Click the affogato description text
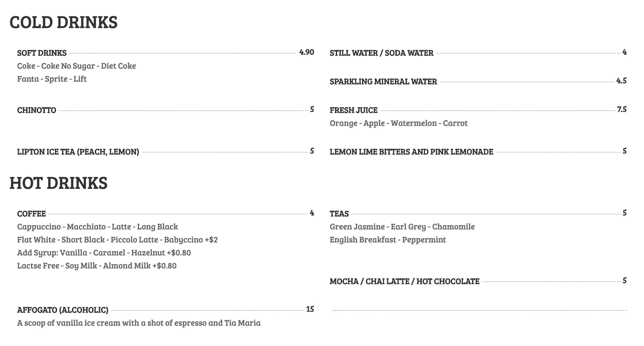The width and height of the screenshot is (644, 346). coord(139,323)
